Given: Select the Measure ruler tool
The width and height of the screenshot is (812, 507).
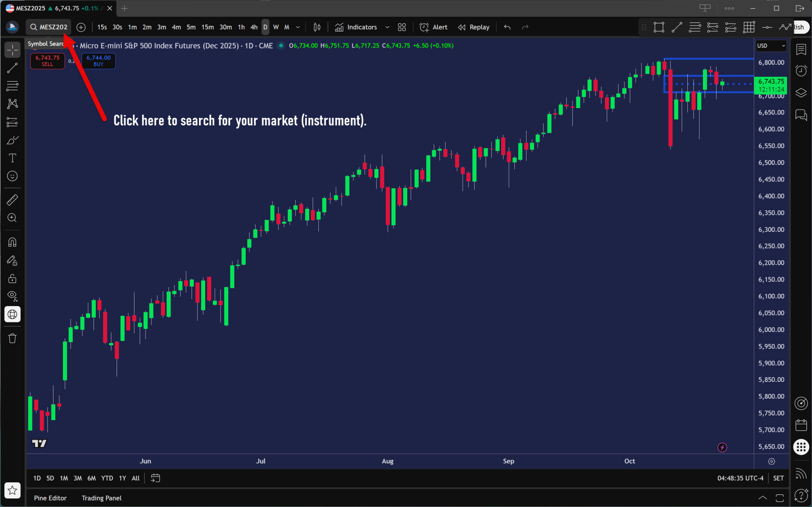Looking at the screenshot, I should click(12, 200).
